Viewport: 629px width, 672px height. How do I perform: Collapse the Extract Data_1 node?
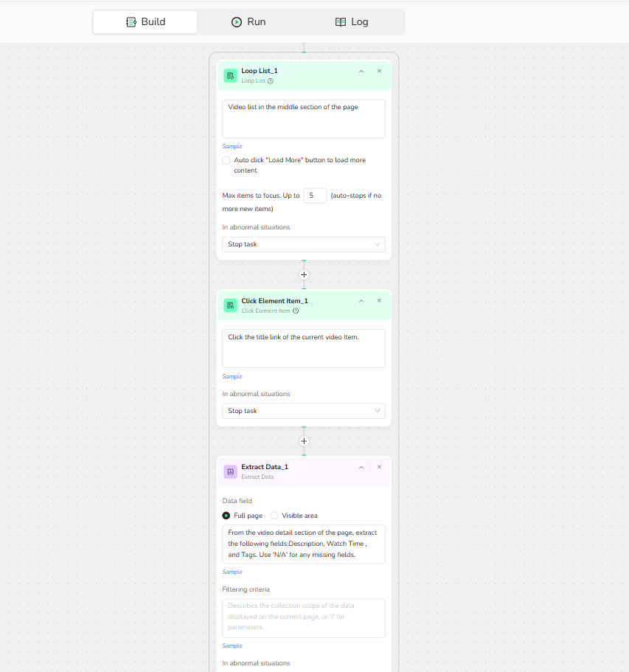(361, 467)
